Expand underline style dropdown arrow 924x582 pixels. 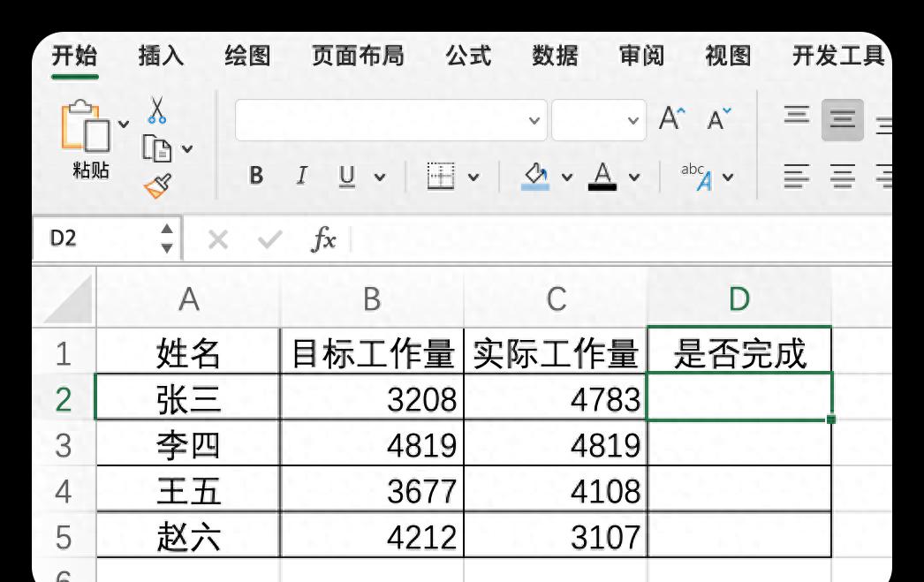[380, 177]
